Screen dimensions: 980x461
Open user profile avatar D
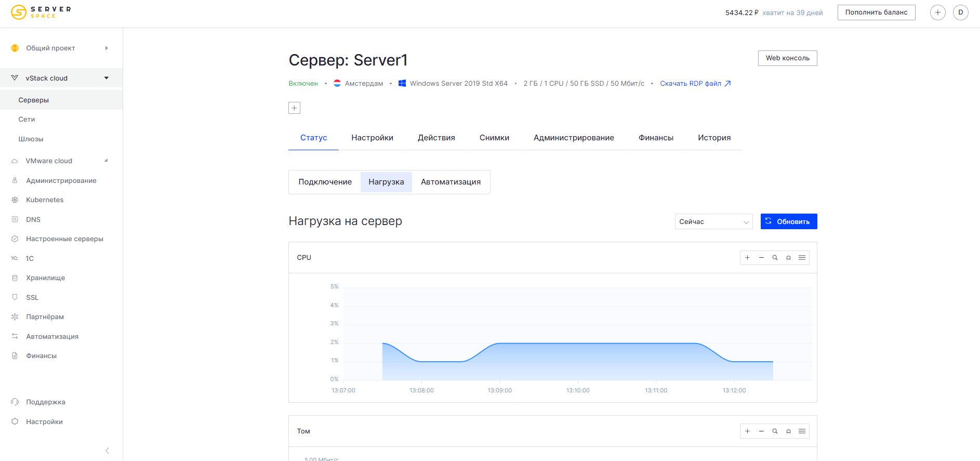tap(960, 12)
